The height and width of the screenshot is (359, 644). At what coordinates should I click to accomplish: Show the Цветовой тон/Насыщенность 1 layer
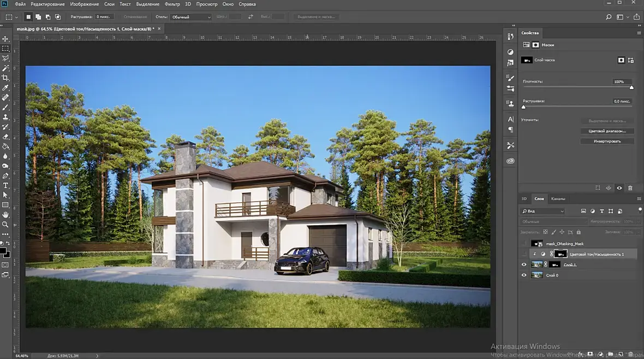click(524, 254)
